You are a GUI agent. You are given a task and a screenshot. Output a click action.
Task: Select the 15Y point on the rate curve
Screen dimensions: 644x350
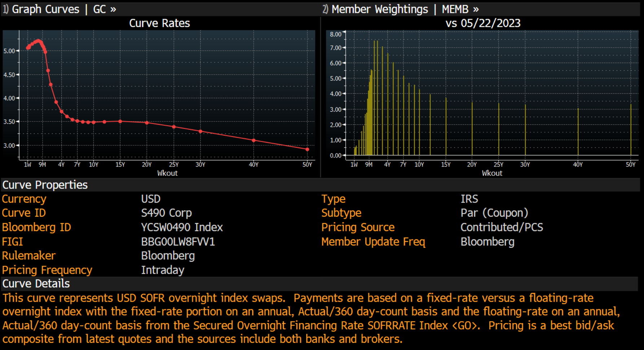point(120,121)
